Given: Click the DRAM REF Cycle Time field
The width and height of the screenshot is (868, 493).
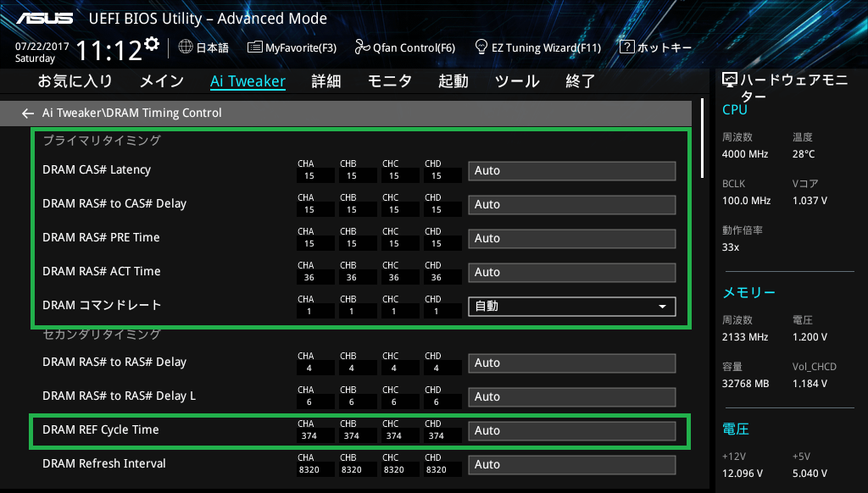Looking at the screenshot, I should pos(572,431).
